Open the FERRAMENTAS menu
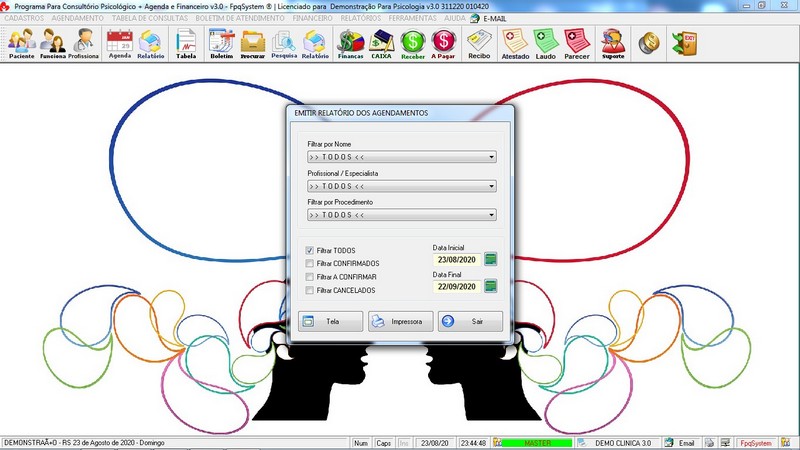Image resolution: width=800 pixels, height=450 pixels. pos(413,18)
